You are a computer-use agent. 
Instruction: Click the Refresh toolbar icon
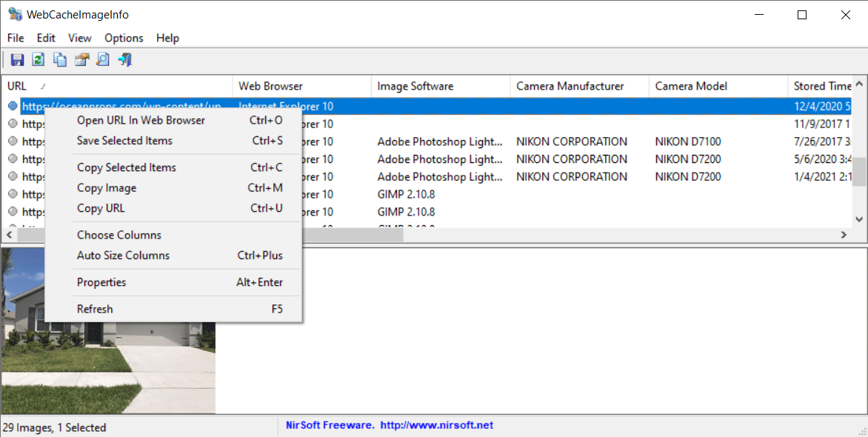click(39, 60)
